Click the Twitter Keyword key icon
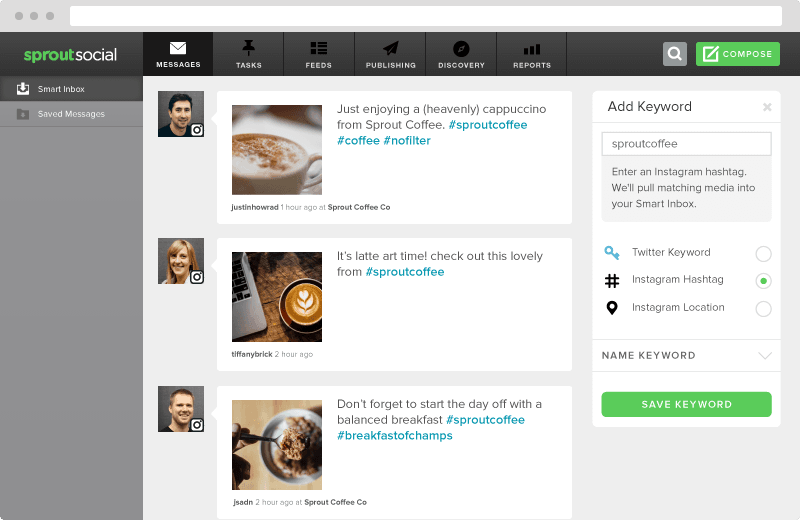This screenshot has width=800, height=520. [x=612, y=253]
